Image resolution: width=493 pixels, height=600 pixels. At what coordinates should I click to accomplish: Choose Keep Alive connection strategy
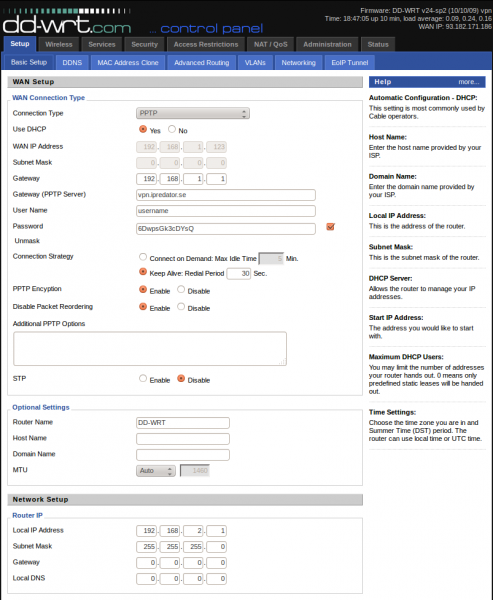143,272
